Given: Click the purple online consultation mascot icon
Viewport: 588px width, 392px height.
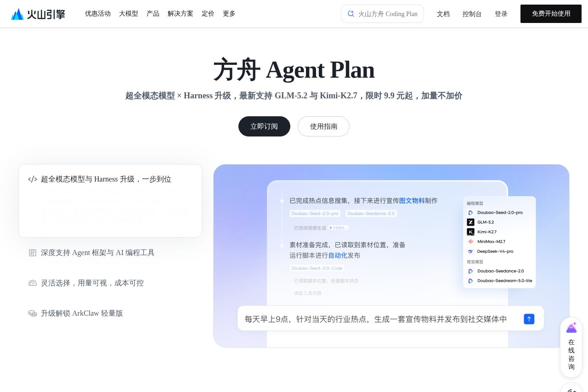Looking at the screenshot, I should (571, 327).
